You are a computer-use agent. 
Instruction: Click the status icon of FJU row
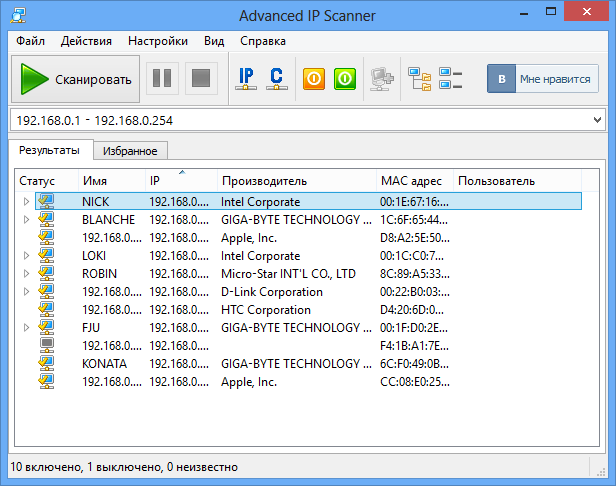click(x=46, y=328)
